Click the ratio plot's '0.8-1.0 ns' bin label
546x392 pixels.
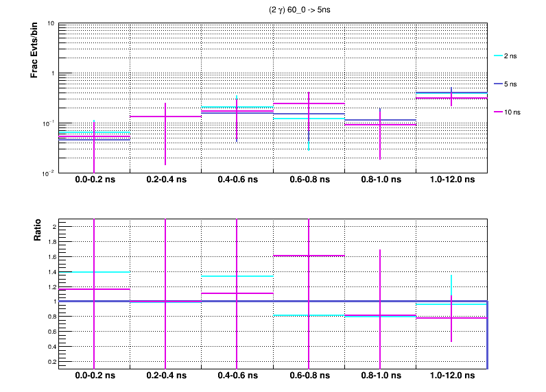[x=379, y=376]
